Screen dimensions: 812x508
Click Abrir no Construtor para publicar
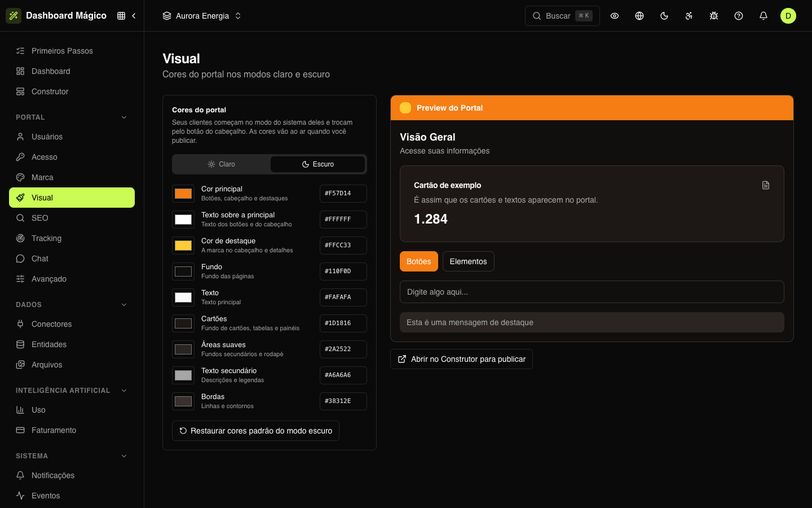point(461,359)
